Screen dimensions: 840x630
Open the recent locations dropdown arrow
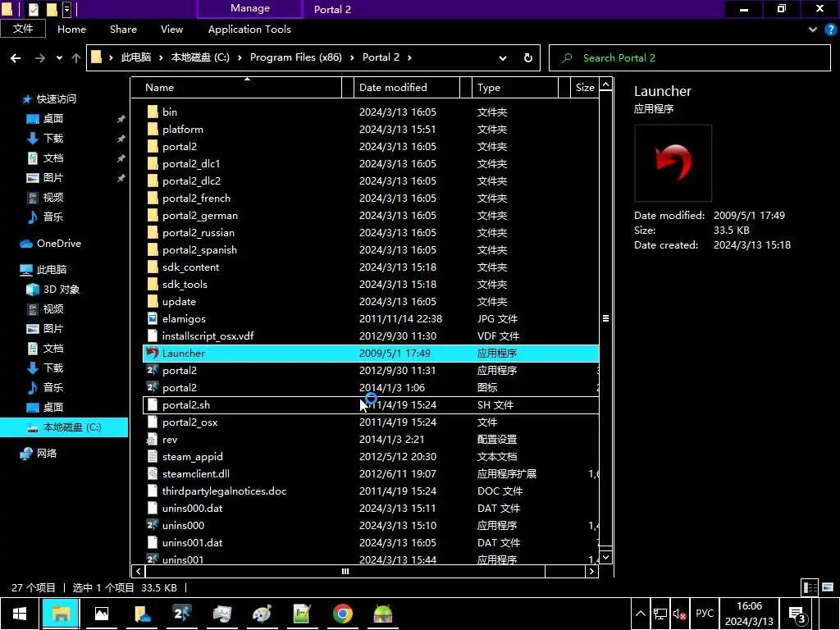click(x=59, y=58)
